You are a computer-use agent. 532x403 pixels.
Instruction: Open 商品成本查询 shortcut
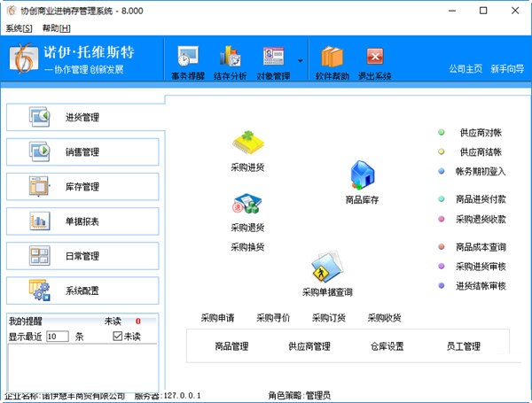481,247
